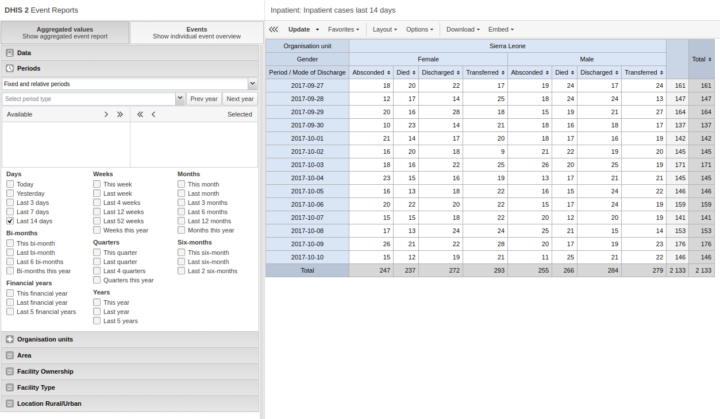
Task: Check the Today checkbox
Action: 10,184
